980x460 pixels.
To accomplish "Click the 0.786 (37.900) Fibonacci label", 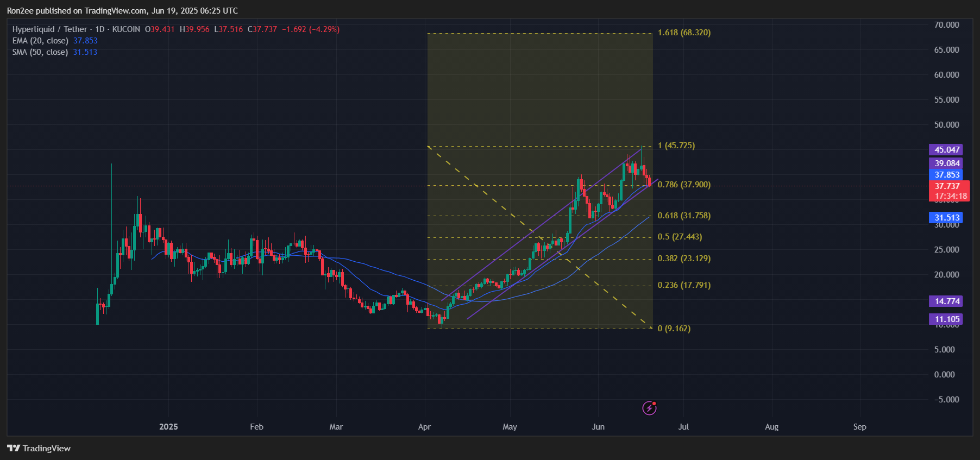I will pyautogui.click(x=684, y=185).
